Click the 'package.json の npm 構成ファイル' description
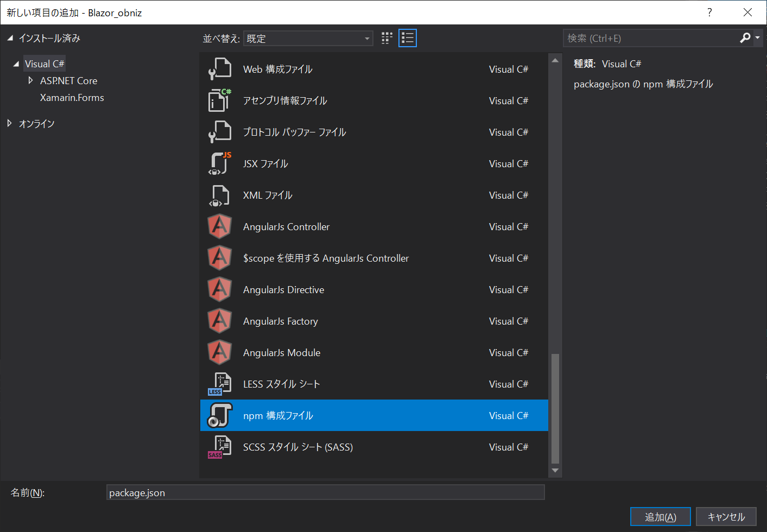This screenshot has height=532, width=767. (643, 84)
